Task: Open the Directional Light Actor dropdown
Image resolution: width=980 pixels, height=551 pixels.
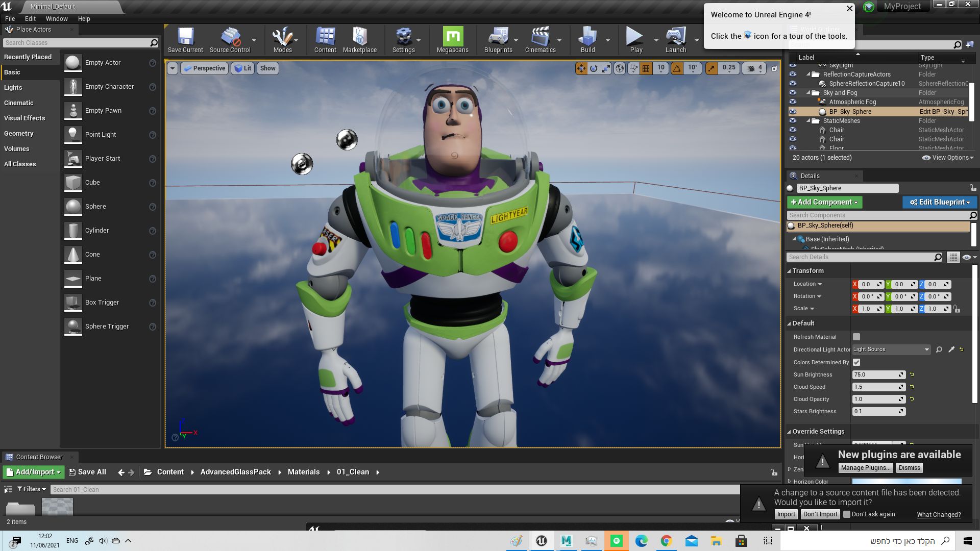Action: coord(891,349)
